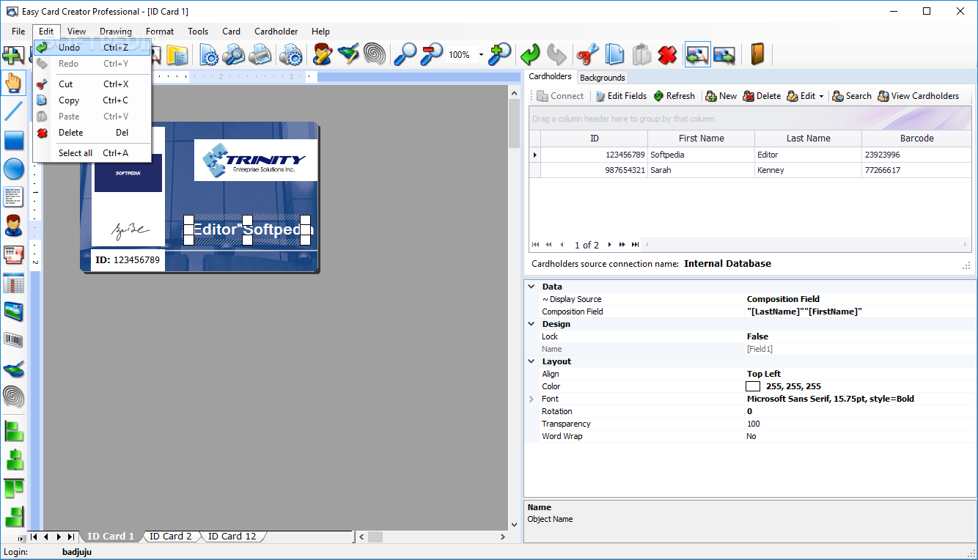Click the last record navigator arrow
The height and width of the screenshot is (560, 978).
(x=635, y=245)
